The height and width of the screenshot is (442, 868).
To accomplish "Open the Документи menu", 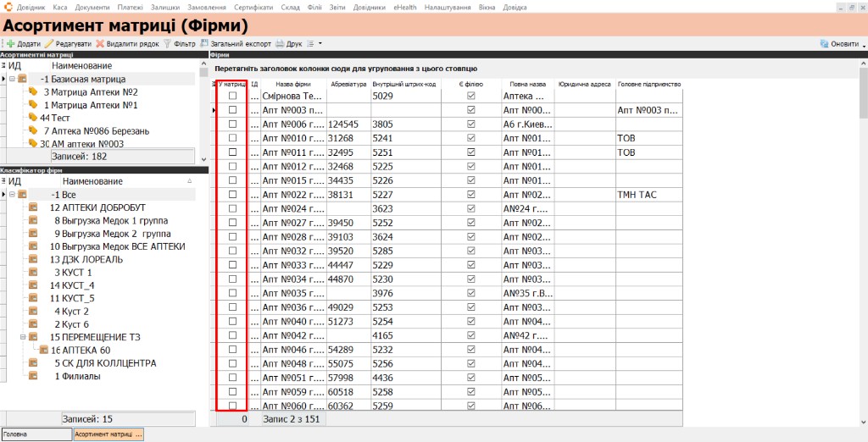I will [x=92, y=7].
